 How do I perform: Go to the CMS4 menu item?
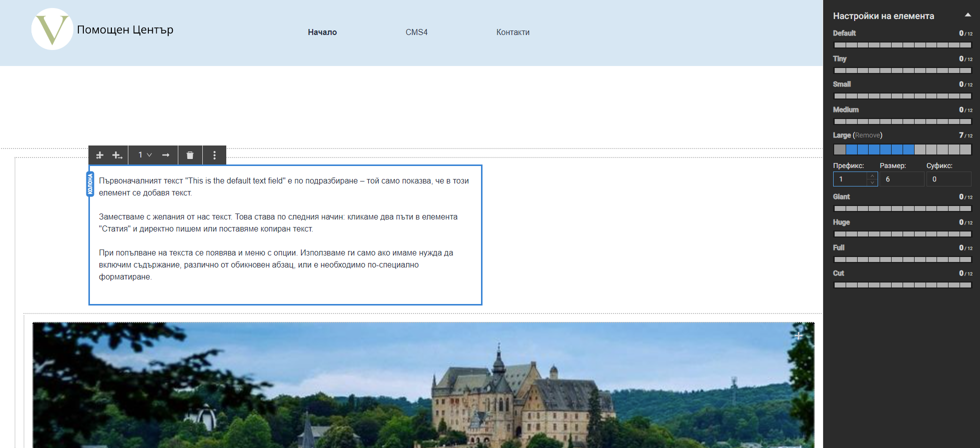tap(416, 32)
